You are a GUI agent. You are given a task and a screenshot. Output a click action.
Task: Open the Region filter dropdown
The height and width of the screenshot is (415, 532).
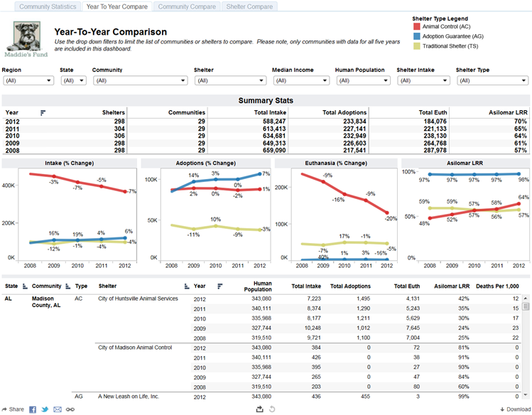[28, 81]
